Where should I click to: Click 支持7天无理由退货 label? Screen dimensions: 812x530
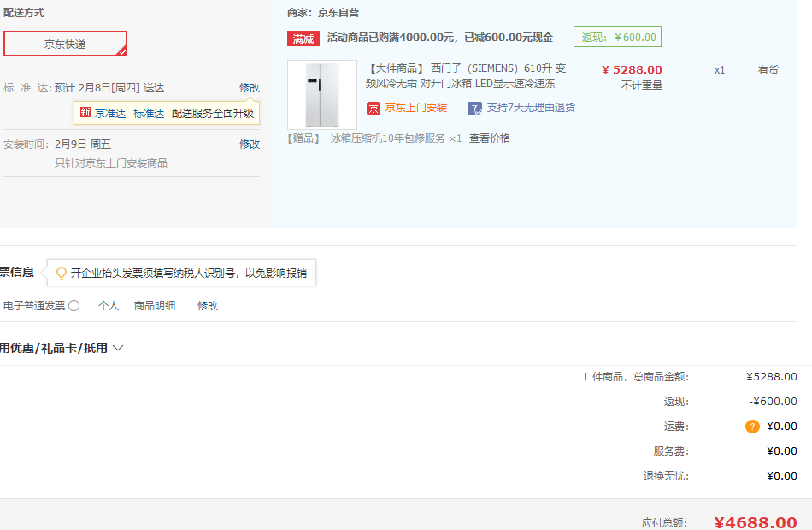point(531,108)
